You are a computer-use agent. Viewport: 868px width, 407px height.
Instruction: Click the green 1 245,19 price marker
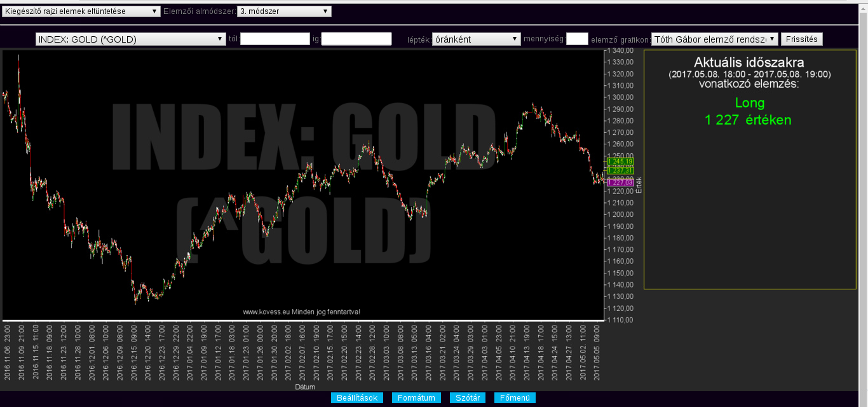(620, 162)
